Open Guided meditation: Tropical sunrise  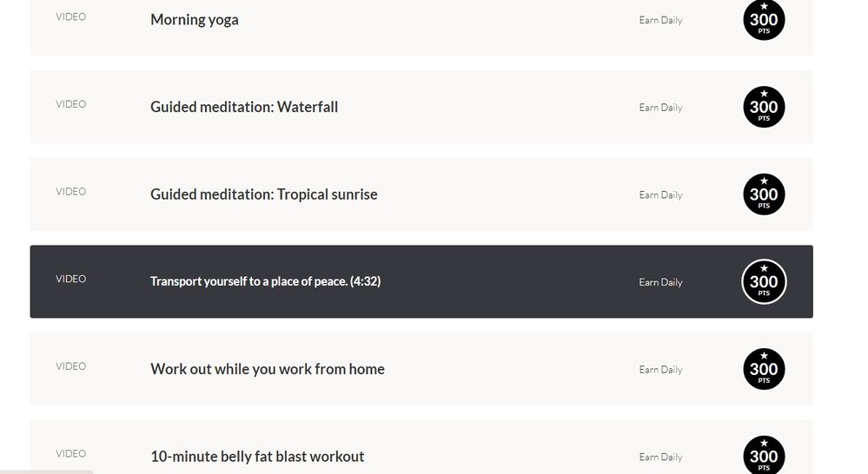pyautogui.click(x=264, y=194)
